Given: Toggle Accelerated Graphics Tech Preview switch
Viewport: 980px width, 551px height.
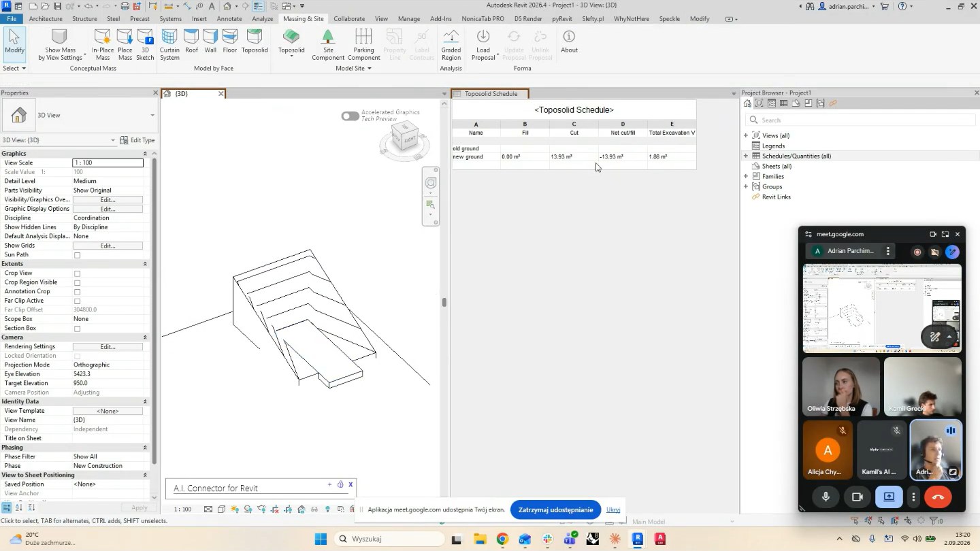Looking at the screenshot, I should [x=350, y=116].
